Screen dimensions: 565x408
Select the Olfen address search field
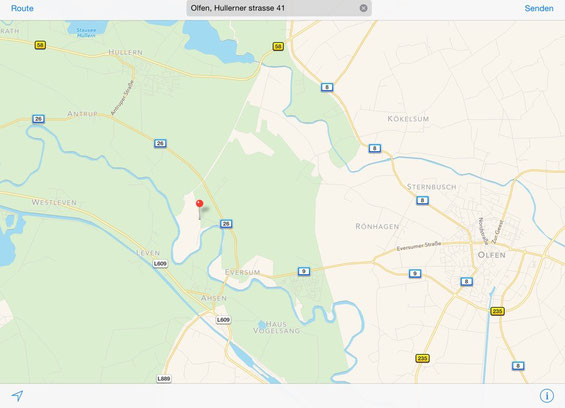[279, 8]
